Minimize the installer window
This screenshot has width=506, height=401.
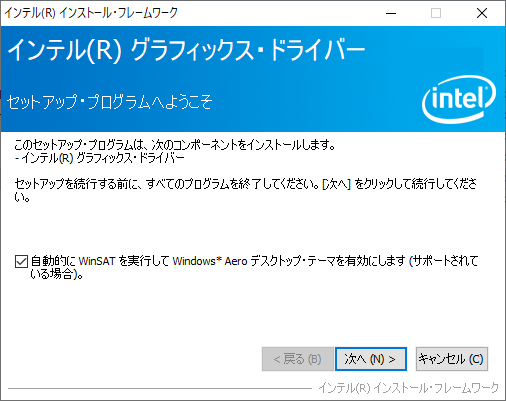click(391, 13)
